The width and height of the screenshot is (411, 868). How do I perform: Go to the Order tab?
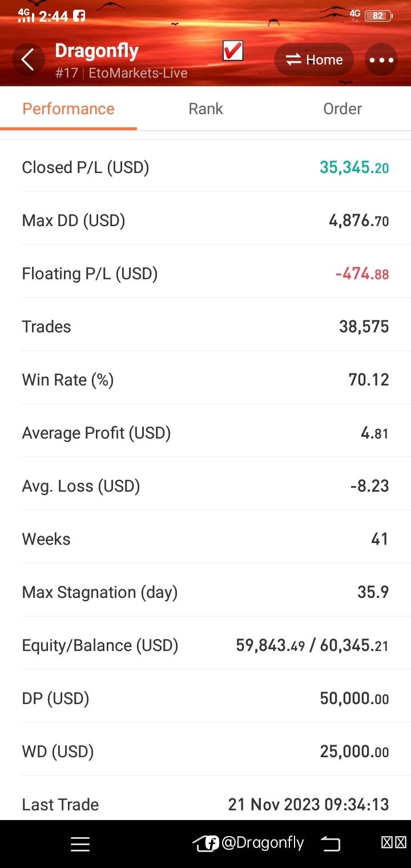342,108
